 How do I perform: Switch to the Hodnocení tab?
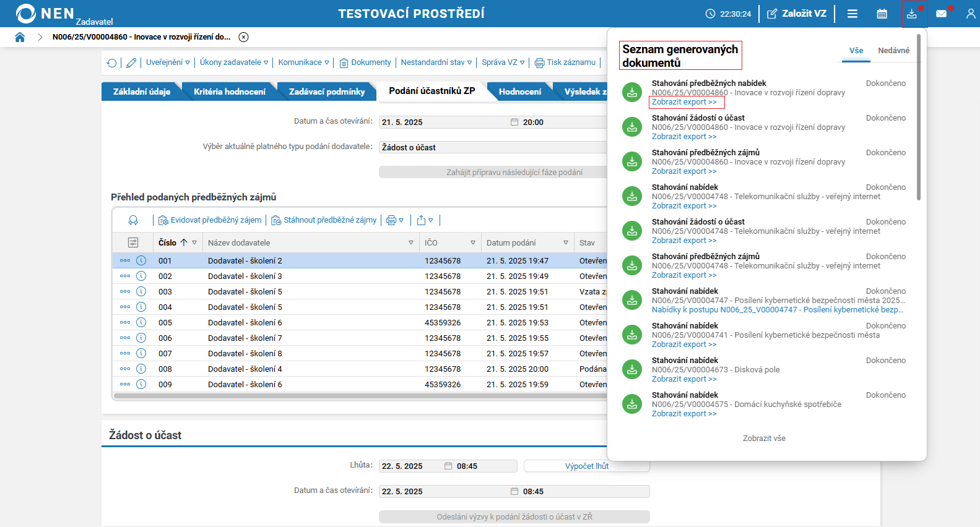tap(519, 92)
